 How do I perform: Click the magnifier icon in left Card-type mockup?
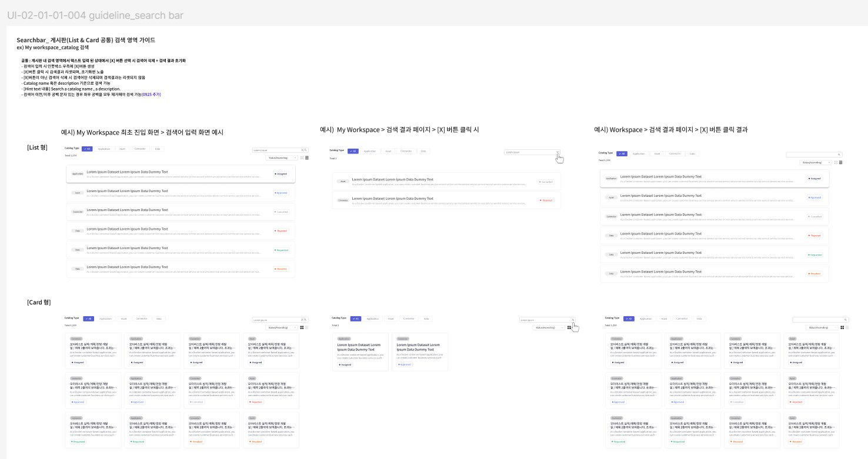coord(306,320)
